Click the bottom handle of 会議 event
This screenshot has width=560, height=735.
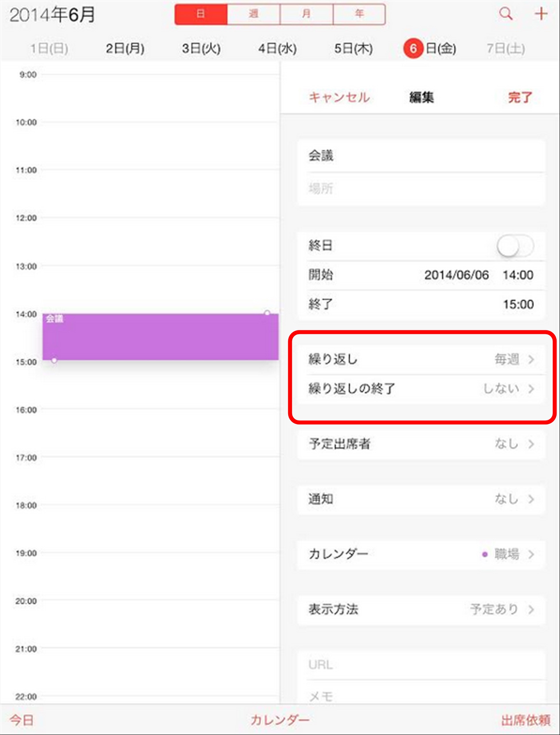[54, 360]
